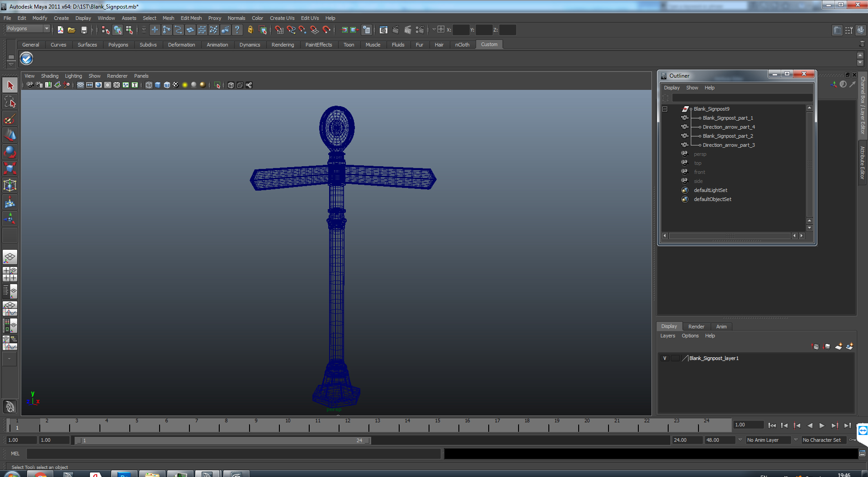Screen dimensions: 868x477
Task: Play animation backwards
Action: pos(810,426)
